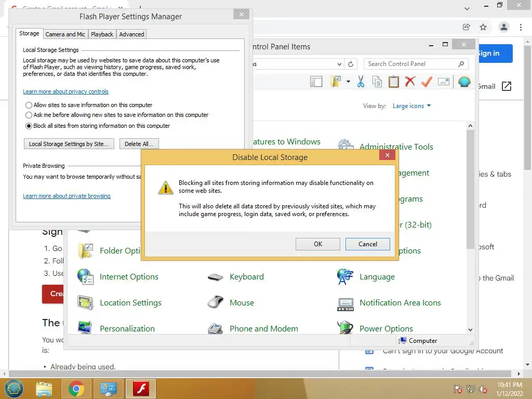Open the Chrome profile avatar
The image size is (532, 399).
point(504,27)
